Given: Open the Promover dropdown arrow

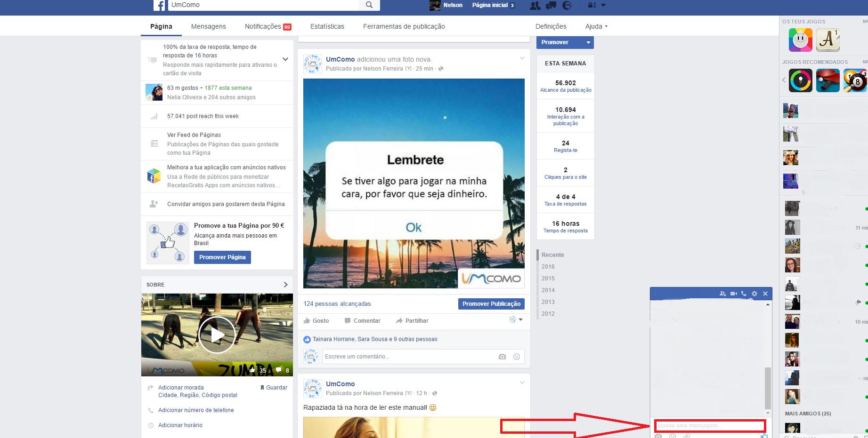Looking at the screenshot, I should (x=588, y=42).
